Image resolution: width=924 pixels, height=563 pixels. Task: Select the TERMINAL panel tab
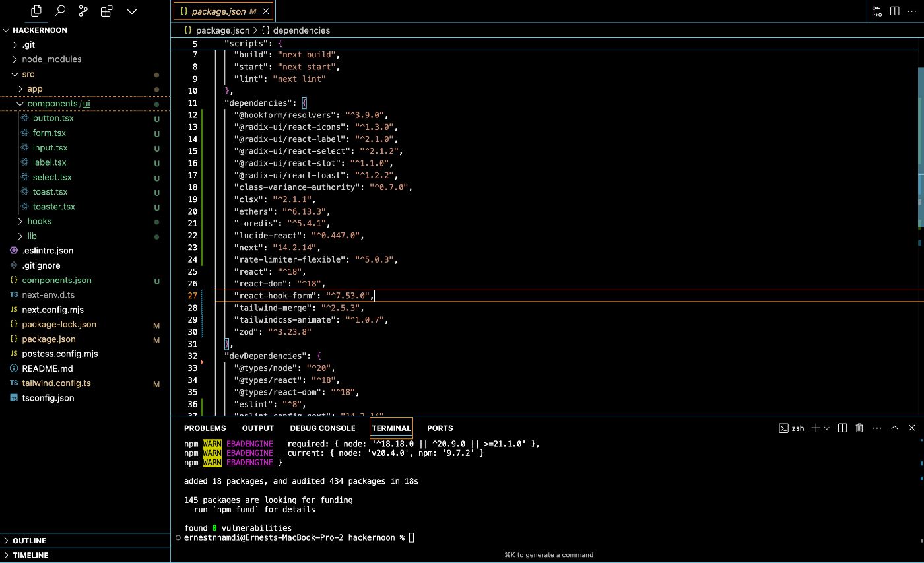pyautogui.click(x=391, y=428)
